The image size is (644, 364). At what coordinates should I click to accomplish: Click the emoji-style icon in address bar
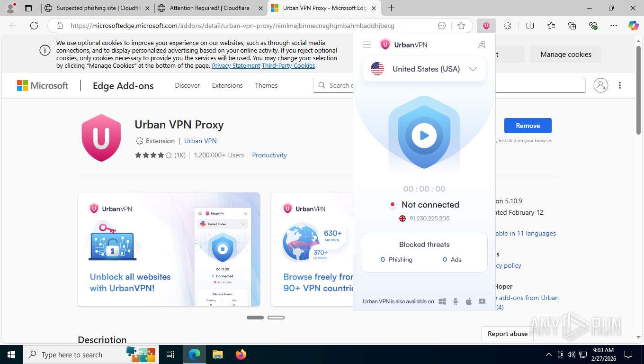[x=442, y=26]
